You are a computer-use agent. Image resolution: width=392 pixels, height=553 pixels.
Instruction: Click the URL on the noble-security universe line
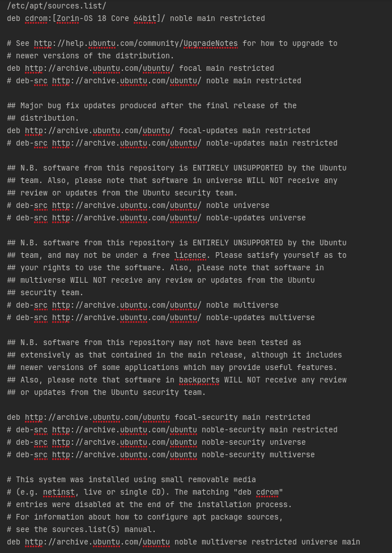[x=124, y=443]
